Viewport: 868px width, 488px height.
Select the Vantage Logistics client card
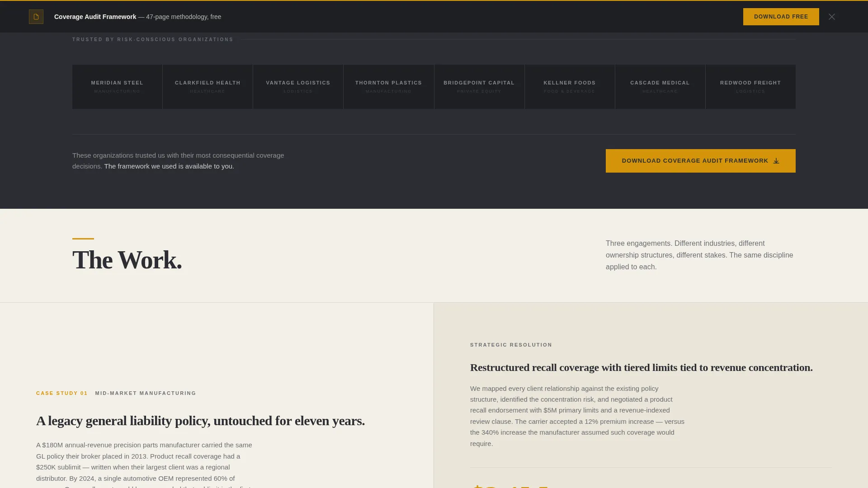[298, 87]
